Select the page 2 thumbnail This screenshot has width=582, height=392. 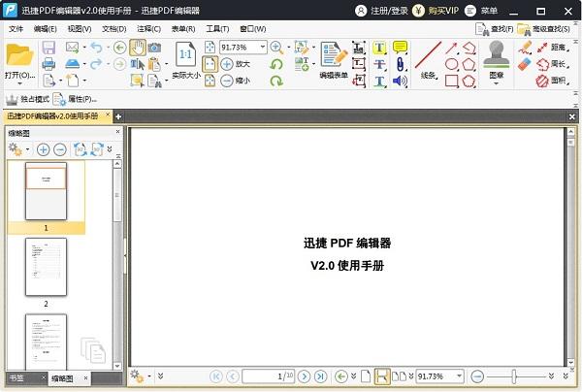click(46, 267)
